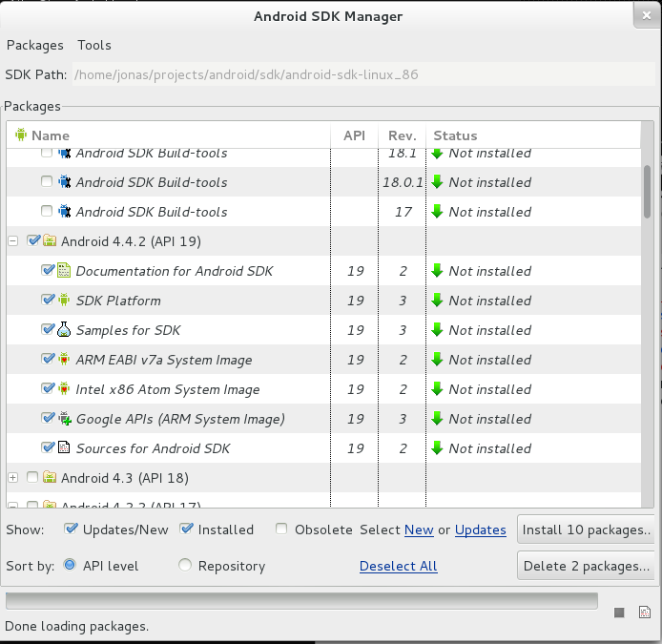Click green arrow in Sources for Android SDK row

438,447
